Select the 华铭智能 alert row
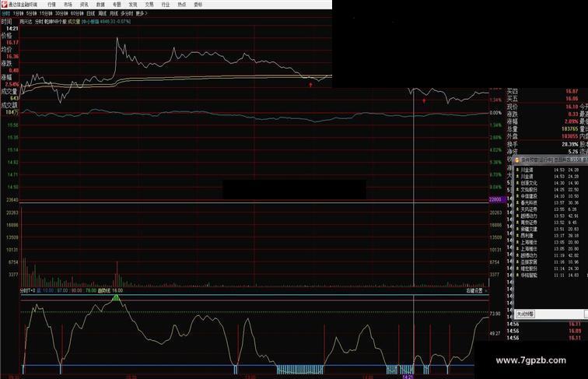The width and height of the screenshot is (588, 379). (551, 275)
